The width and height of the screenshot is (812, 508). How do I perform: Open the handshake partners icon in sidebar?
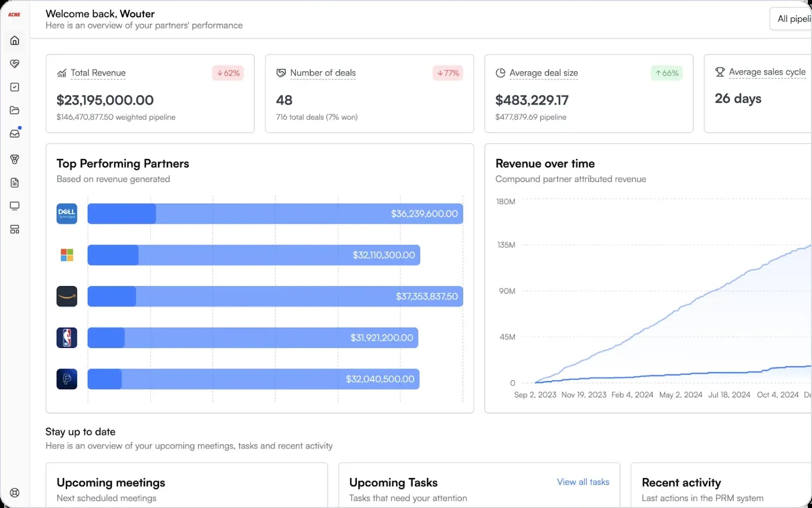pyautogui.click(x=15, y=63)
